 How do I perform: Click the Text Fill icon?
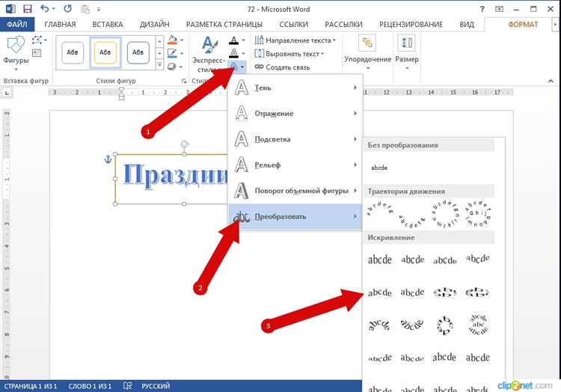coord(233,40)
